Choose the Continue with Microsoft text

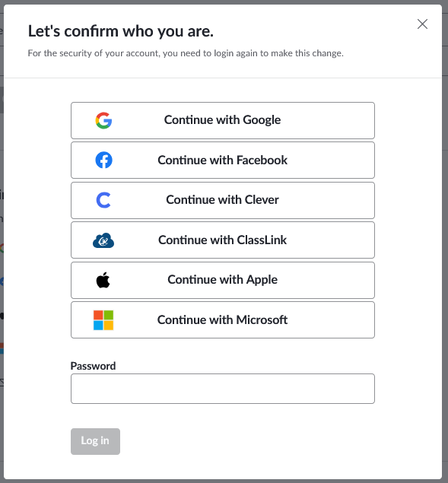click(222, 319)
